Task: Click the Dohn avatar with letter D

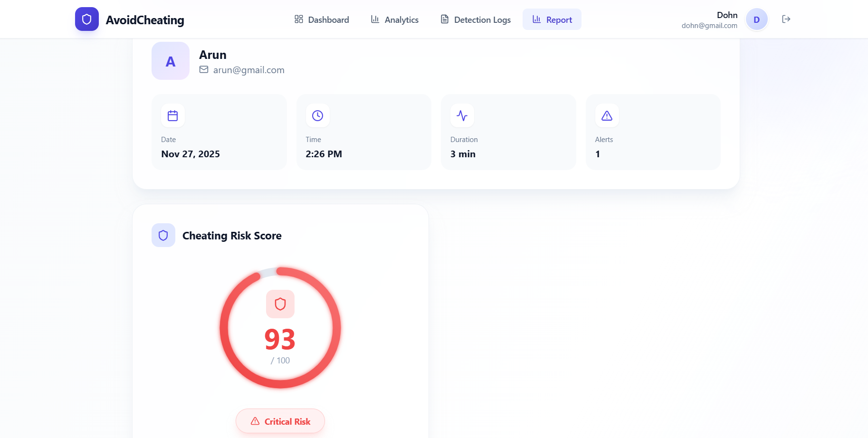Action: pyautogui.click(x=757, y=19)
